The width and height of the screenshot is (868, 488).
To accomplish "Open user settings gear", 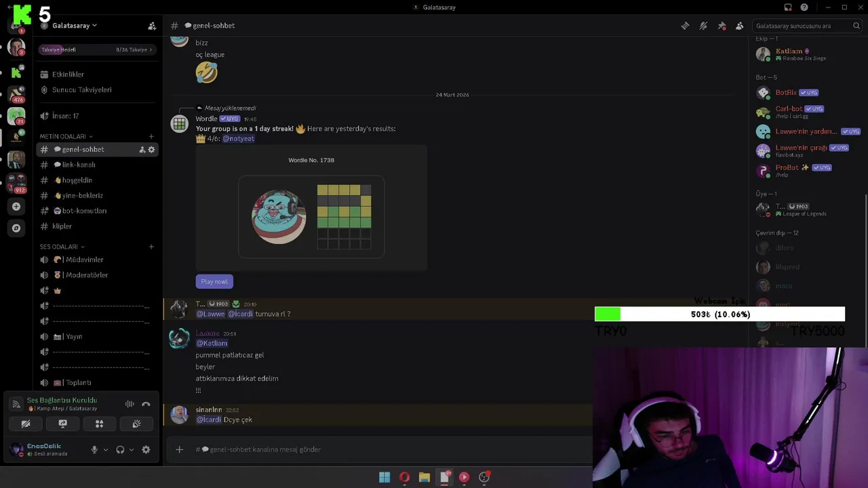I will (x=146, y=450).
